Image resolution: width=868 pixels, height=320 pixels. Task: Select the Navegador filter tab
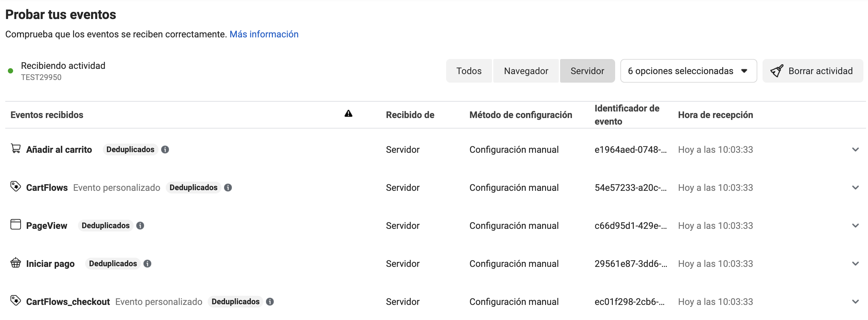[526, 71]
